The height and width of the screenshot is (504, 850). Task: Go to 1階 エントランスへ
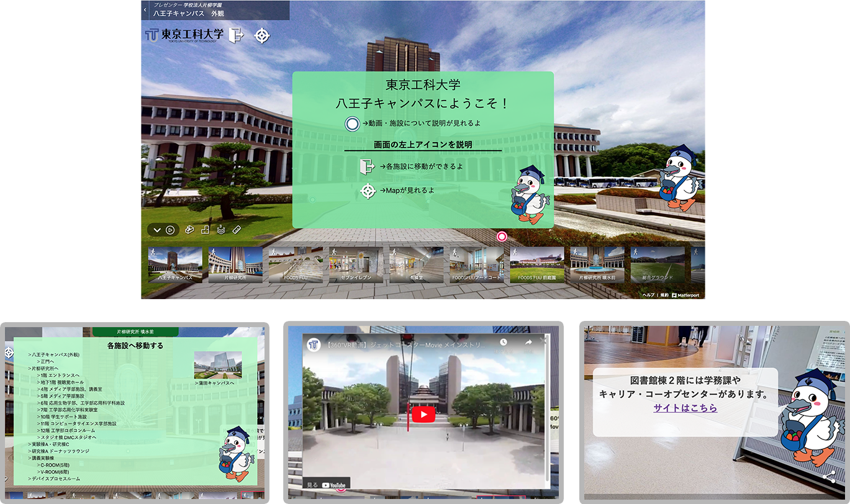point(58,376)
